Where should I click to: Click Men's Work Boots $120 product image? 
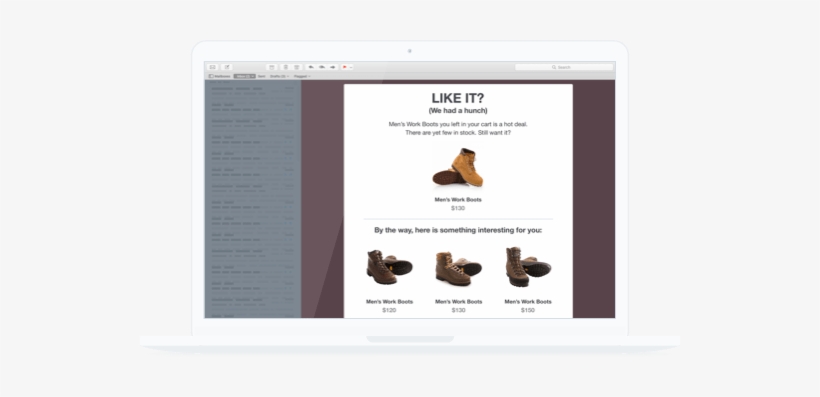[389, 267]
